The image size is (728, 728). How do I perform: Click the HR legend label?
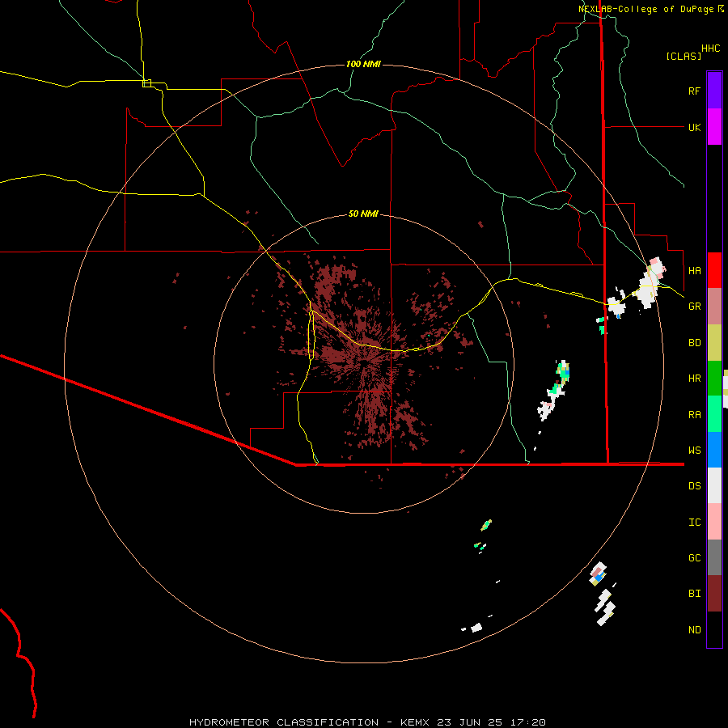[x=694, y=379]
